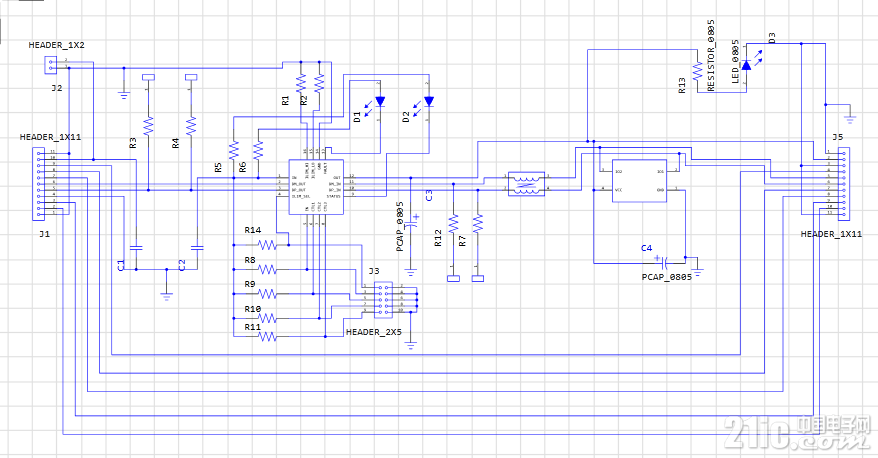Select the test pad above R3
878x458 pixels.
pos(148,77)
